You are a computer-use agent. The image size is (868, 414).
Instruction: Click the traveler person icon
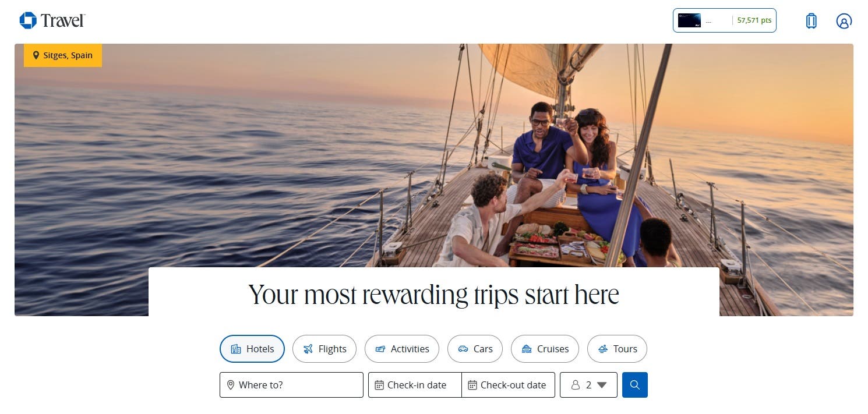576,385
